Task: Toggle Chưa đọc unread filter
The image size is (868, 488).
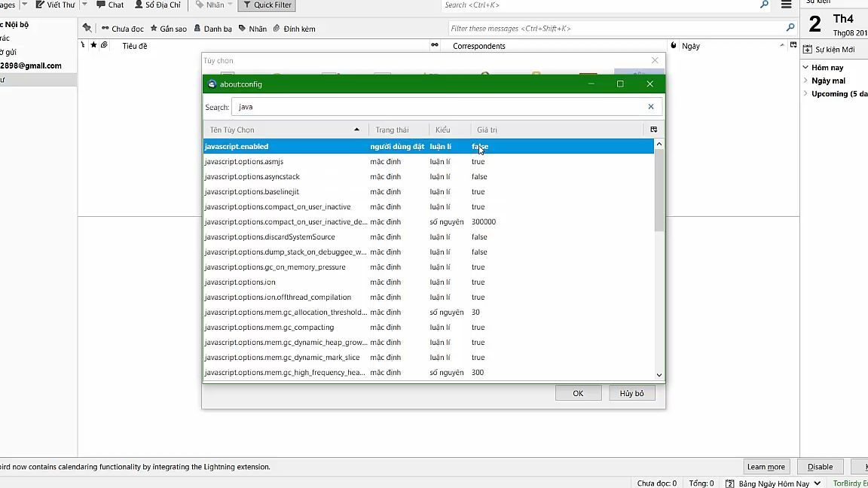Action: tap(122, 29)
